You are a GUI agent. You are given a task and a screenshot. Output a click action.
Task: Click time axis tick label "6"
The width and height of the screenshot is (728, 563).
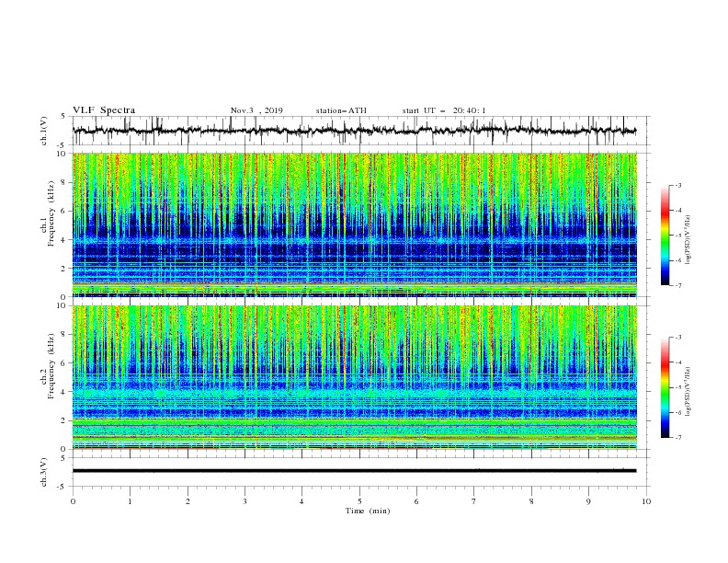pos(416,501)
